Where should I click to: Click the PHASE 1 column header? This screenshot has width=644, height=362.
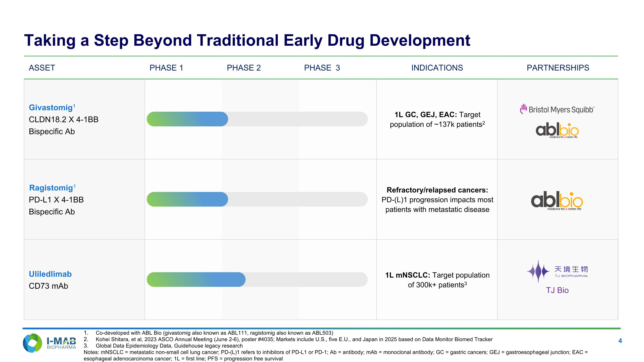(166, 68)
